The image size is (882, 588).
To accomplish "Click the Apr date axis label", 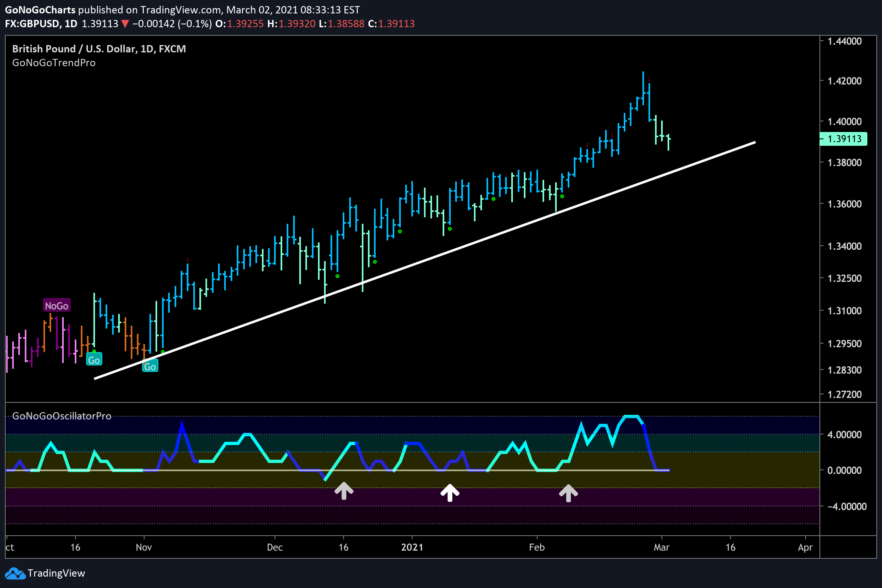I will point(805,548).
